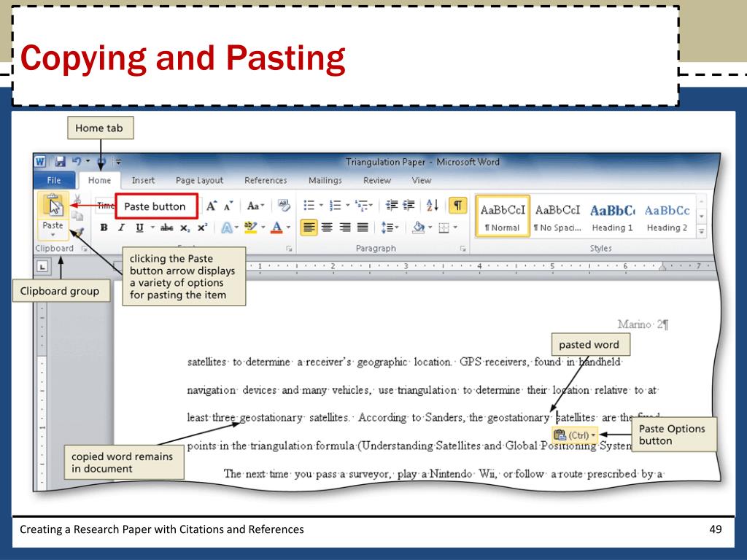The image size is (747, 560).
Task: Apply the Heading 1 style
Action: tap(612, 216)
